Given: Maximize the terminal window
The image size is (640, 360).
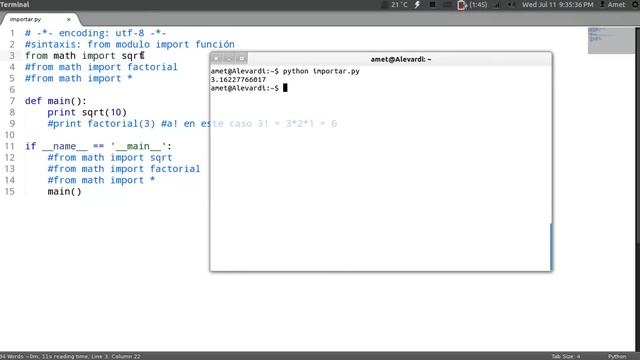Looking at the screenshot, I should pyautogui.click(x=242, y=59).
